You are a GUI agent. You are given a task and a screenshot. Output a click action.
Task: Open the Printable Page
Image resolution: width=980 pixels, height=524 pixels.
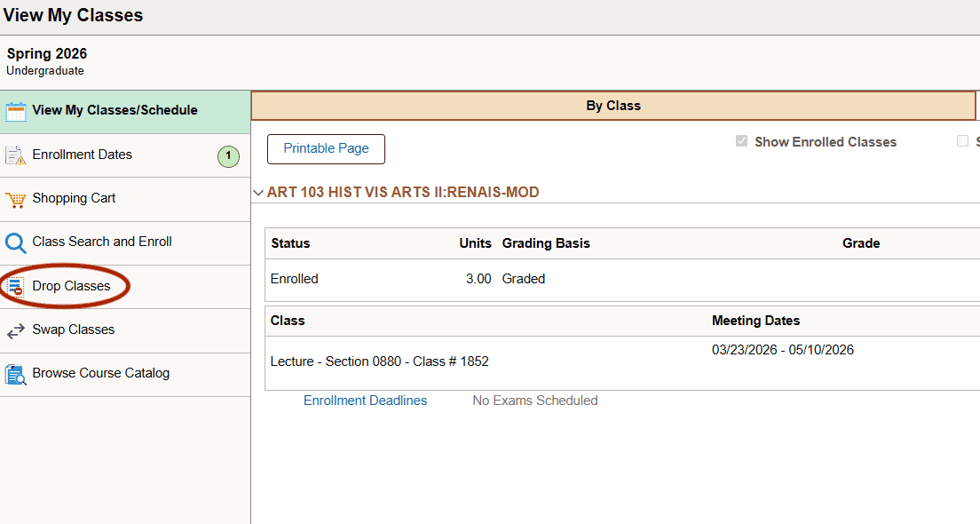(326, 148)
